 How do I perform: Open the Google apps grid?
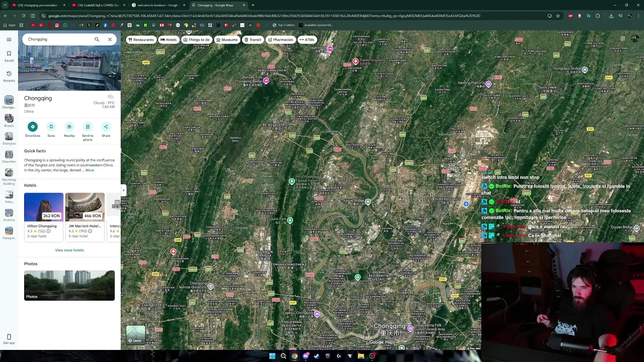[623, 39]
